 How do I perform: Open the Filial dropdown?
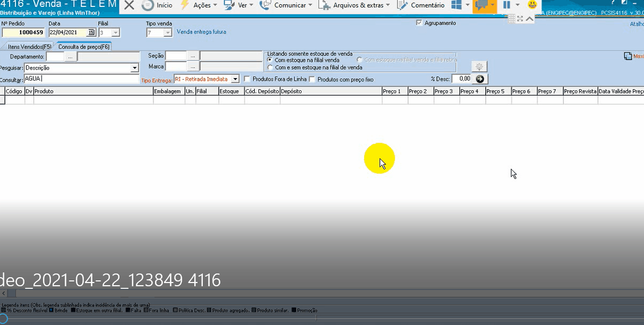tap(116, 33)
